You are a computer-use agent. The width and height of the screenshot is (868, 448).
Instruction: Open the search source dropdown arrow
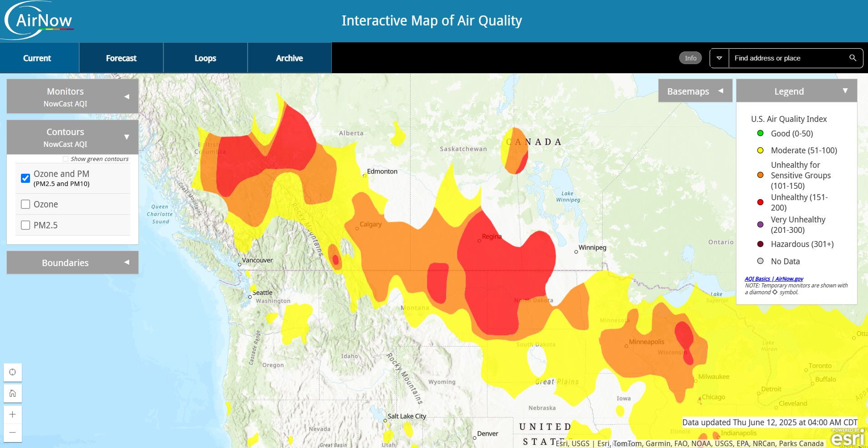(x=719, y=58)
